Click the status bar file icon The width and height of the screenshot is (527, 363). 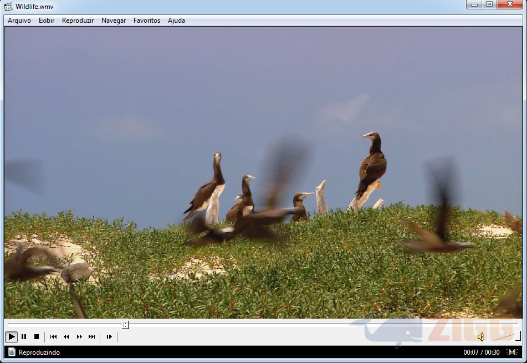12,352
